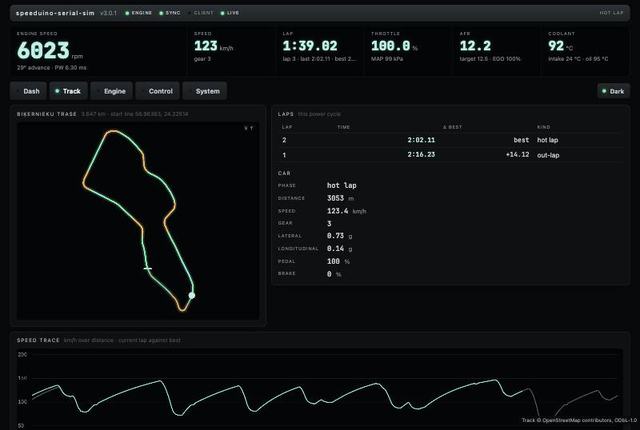The image size is (640, 430).
Task: Switch to the Dash tab
Action: [28, 91]
